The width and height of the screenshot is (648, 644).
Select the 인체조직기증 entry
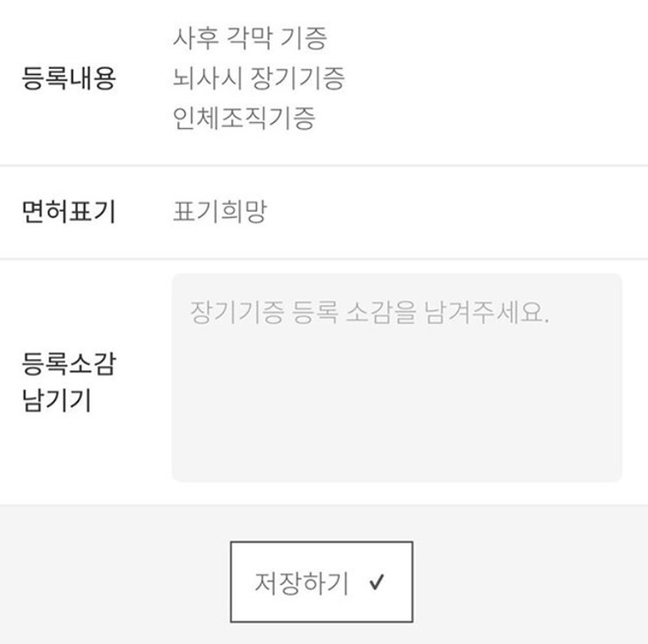coord(244,118)
